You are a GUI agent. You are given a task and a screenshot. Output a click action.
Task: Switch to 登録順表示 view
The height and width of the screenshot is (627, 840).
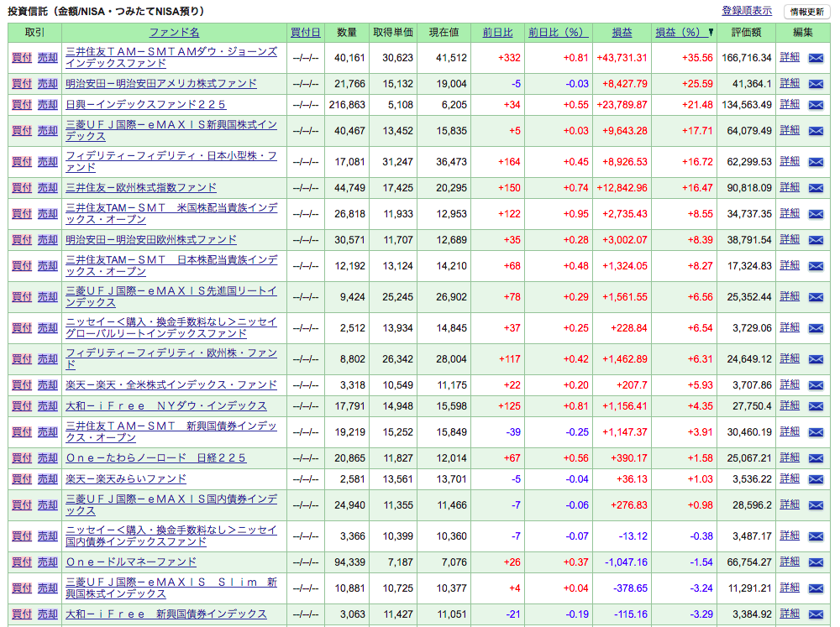tap(747, 11)
